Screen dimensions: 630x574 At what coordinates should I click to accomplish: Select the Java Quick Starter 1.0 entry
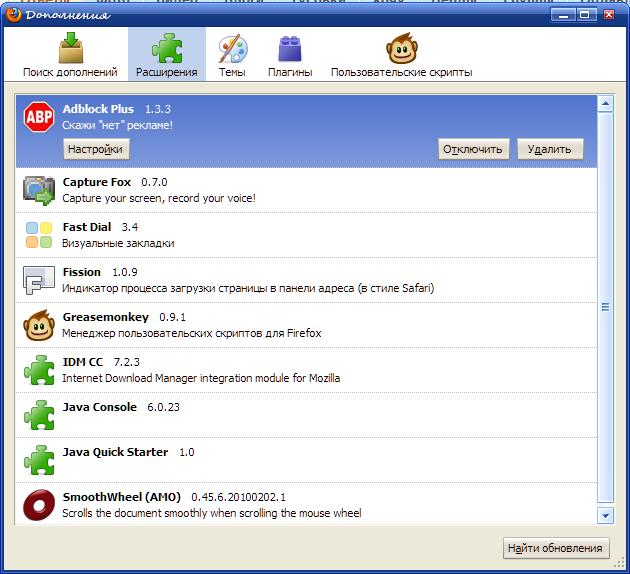point(306,460)
